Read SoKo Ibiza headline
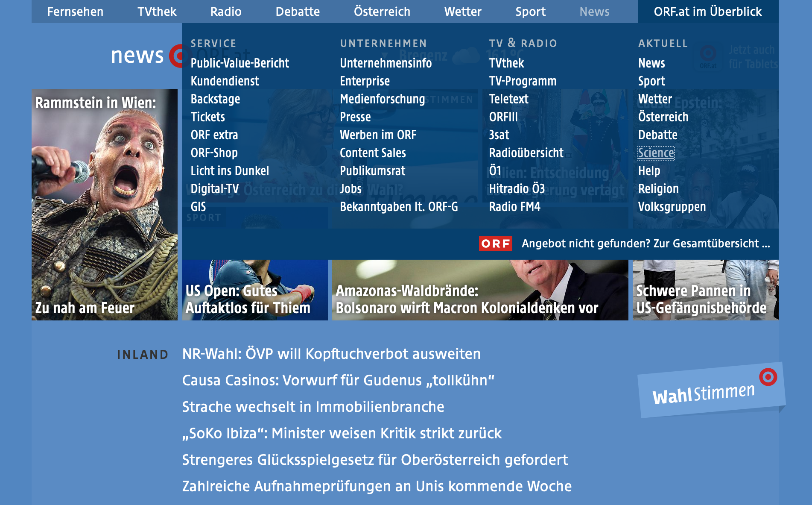Image resolution: width=812 pixels, height=505 pixels. click(342, 433)
